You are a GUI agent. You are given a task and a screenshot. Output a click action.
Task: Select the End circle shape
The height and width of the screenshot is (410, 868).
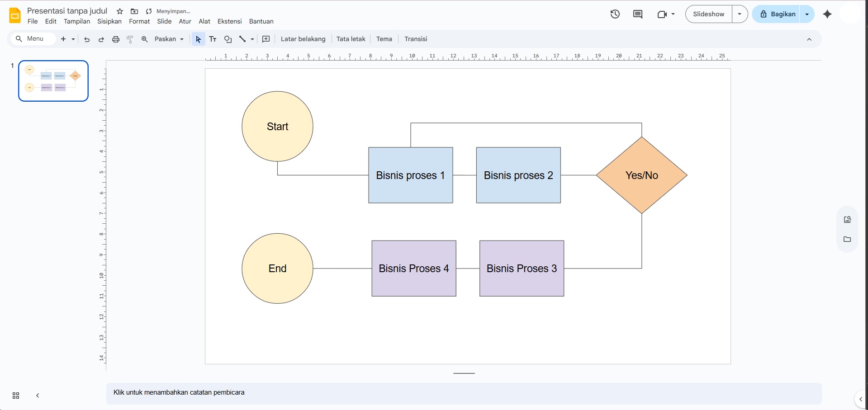point(277,269)
